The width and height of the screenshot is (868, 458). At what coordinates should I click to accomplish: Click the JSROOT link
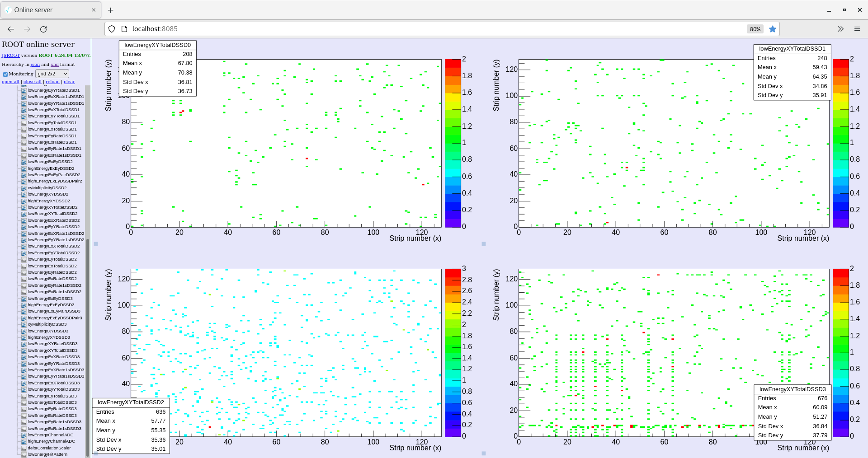click(10, 56)
